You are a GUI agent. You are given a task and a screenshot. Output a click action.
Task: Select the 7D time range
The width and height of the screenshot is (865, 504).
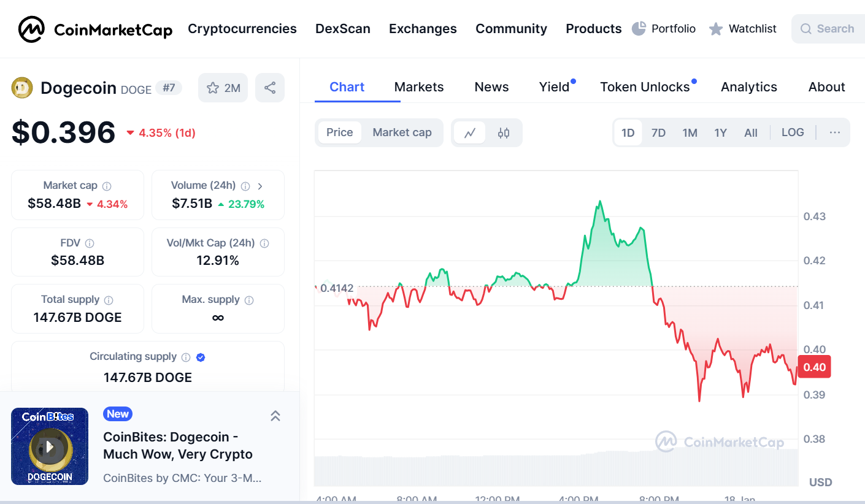pos(658,132)
